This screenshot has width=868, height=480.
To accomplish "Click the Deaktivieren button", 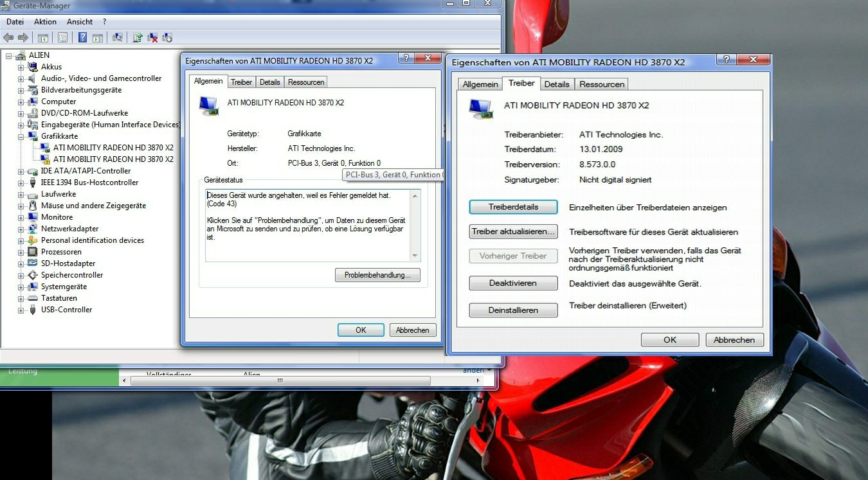I will click(513, 283).
